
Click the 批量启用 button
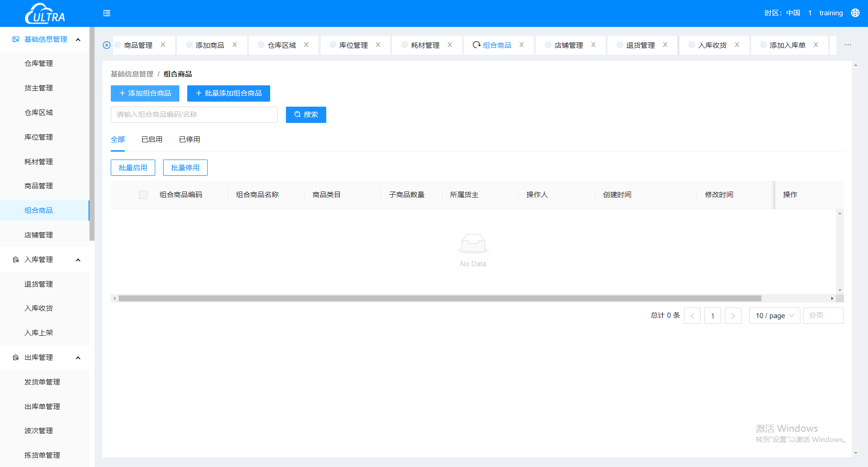(x=133, y=168)
